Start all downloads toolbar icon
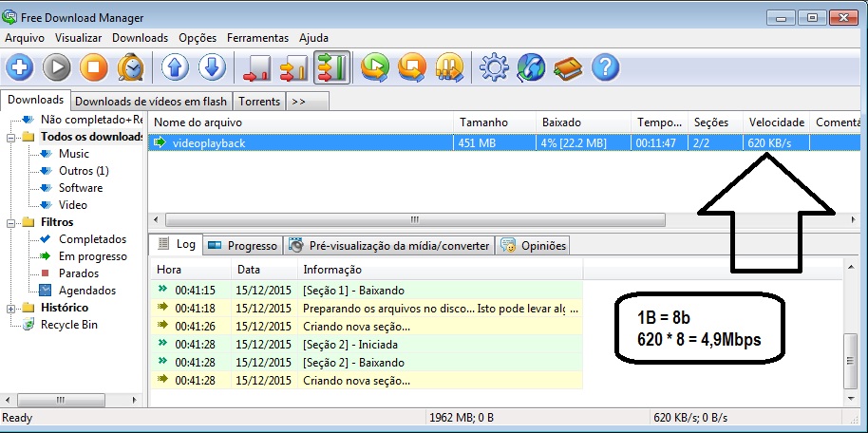Image resolution: width=868 pixels, height=433 pixels. (x=375, y=67)
